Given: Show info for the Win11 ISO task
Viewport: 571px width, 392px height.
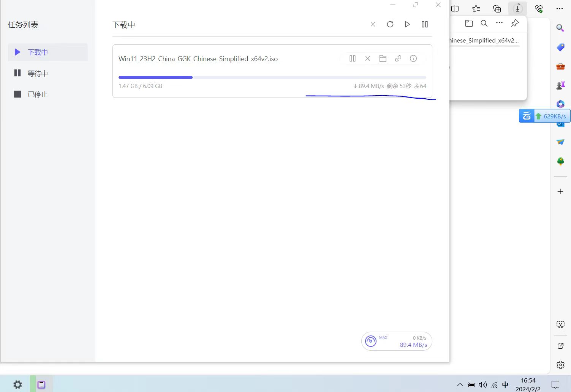Looking at the screenshot, I should tap(413, 58).
